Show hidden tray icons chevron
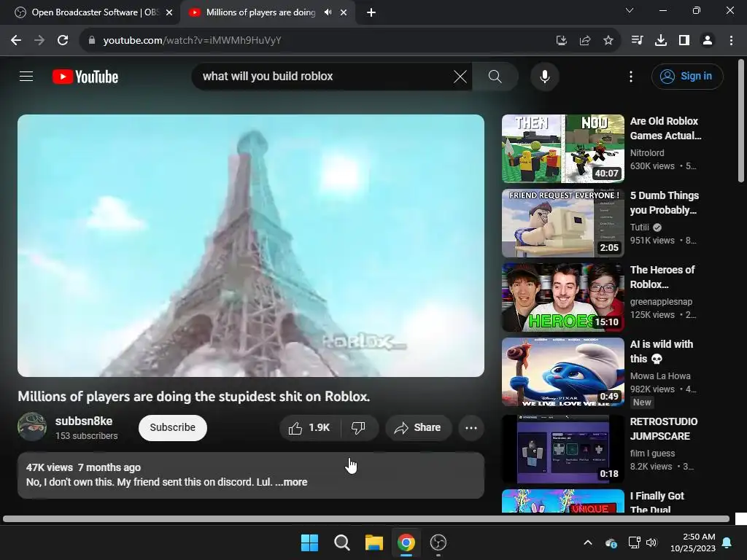 pos(588,542)
